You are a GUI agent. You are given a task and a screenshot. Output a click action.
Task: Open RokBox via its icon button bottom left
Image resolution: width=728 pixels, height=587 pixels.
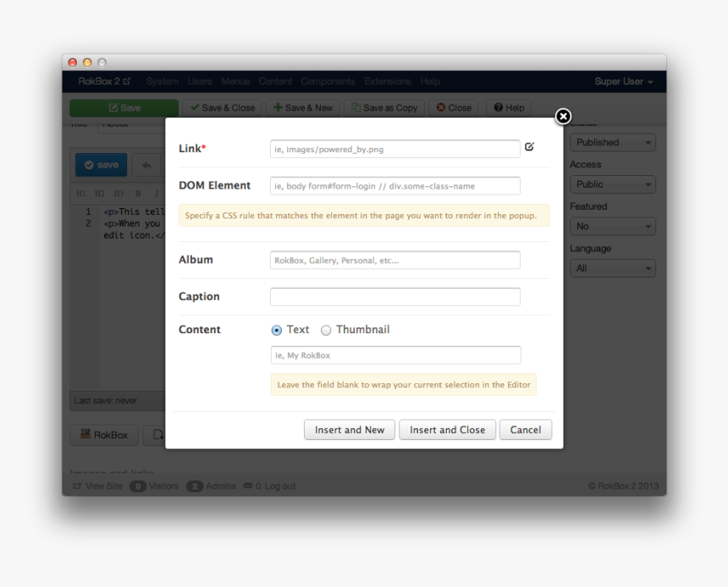pyautogui.click(x=104, y=434)
